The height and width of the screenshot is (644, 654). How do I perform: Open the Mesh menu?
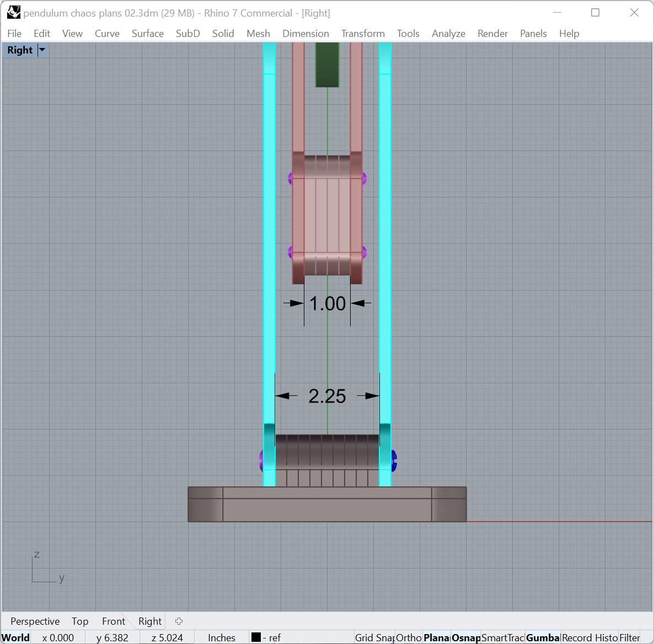pos(258,34)
